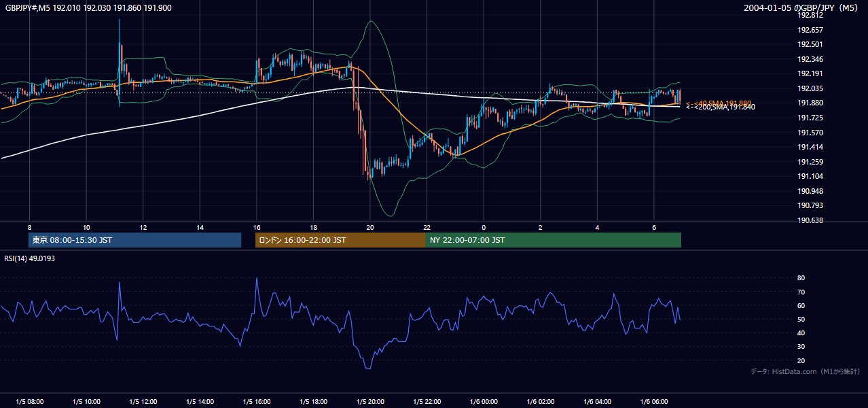Image resolution: width=868 pixels, height=408 pixels.
Task: Click RSI scale value 30
Action: 801,347
